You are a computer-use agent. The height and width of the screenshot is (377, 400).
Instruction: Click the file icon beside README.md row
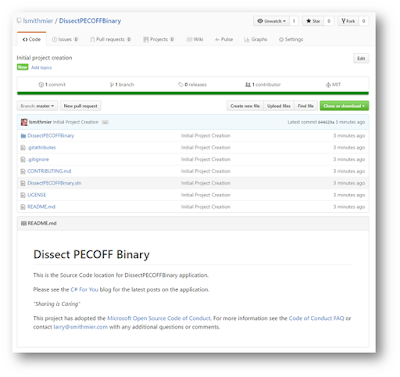[23, 207]
